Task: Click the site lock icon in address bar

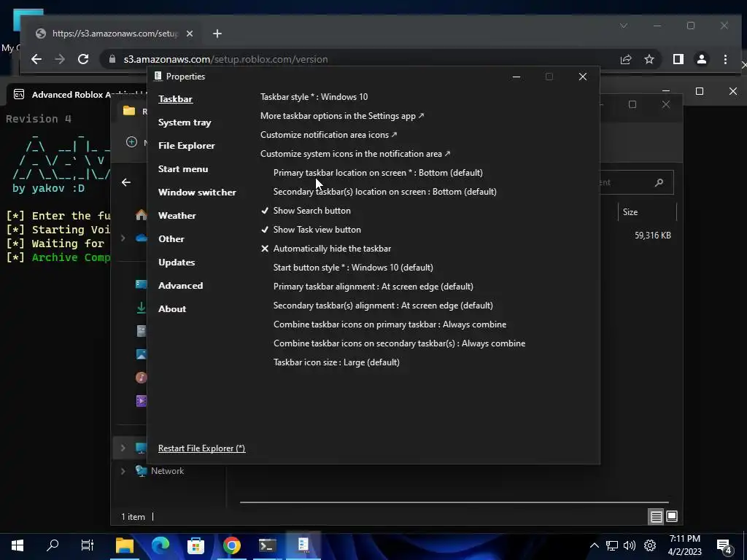Action: 112,59
